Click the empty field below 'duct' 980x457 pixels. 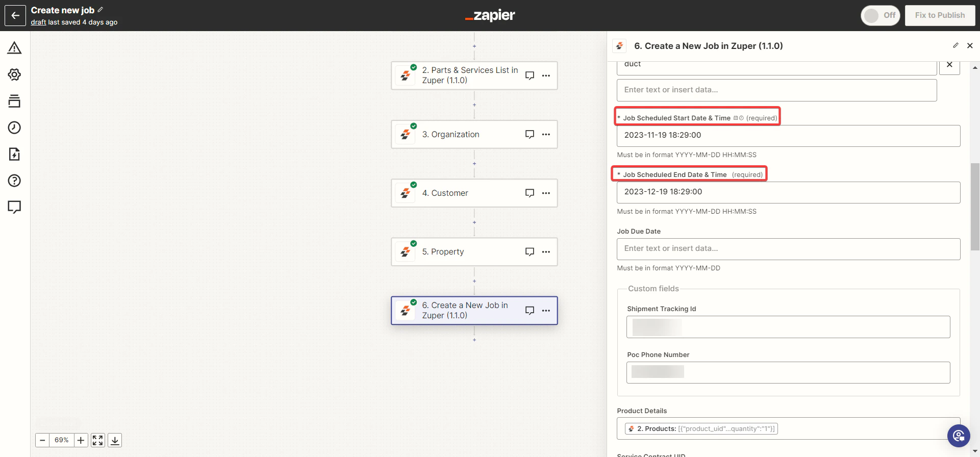(x=776, y=90)
